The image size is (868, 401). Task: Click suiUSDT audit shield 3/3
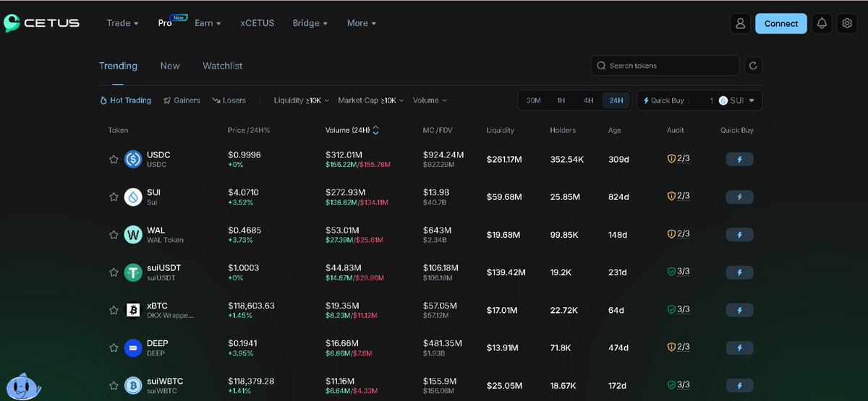678,272
